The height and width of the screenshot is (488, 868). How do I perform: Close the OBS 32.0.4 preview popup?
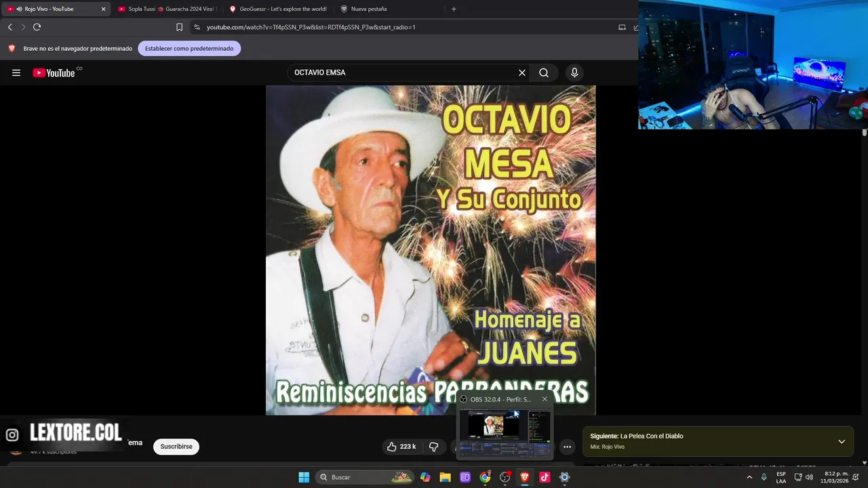click(x=545, y=399)
